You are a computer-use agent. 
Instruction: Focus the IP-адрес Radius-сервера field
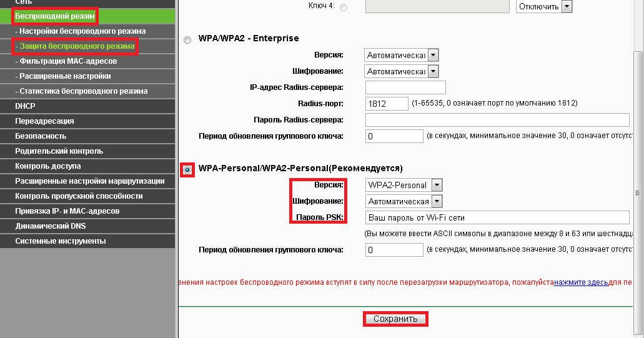(x=405, y=87)
